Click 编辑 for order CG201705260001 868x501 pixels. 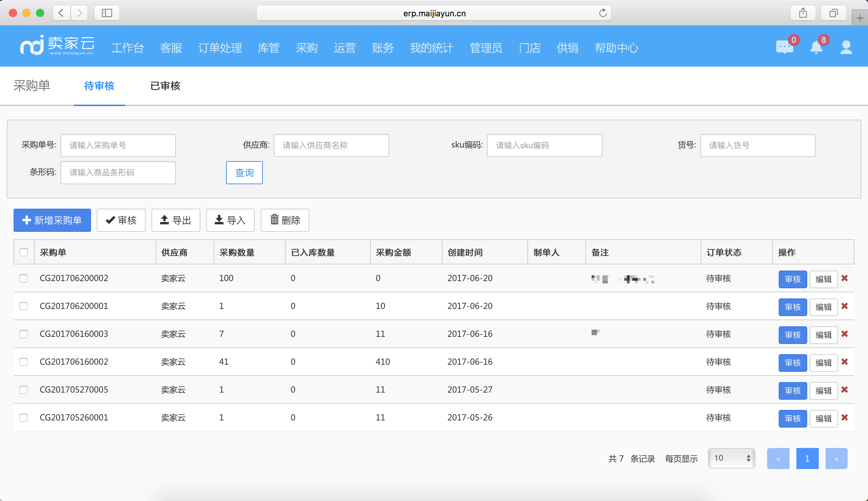[824, 418]
